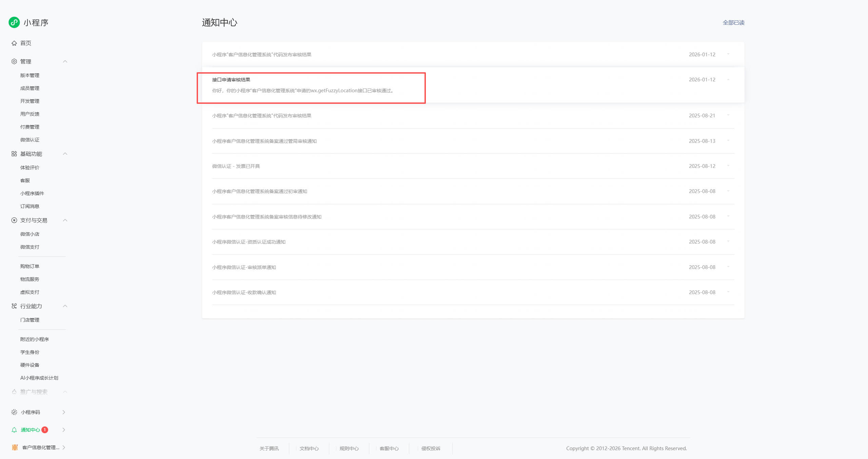Click the 行业能力 section icon
Screen dimensions: 868x459
pos(14,306)
